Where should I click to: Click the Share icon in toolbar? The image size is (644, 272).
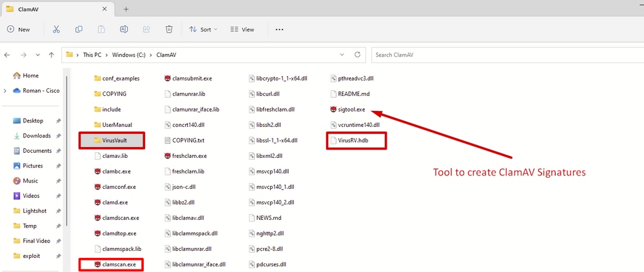click(x=146, y=29)
